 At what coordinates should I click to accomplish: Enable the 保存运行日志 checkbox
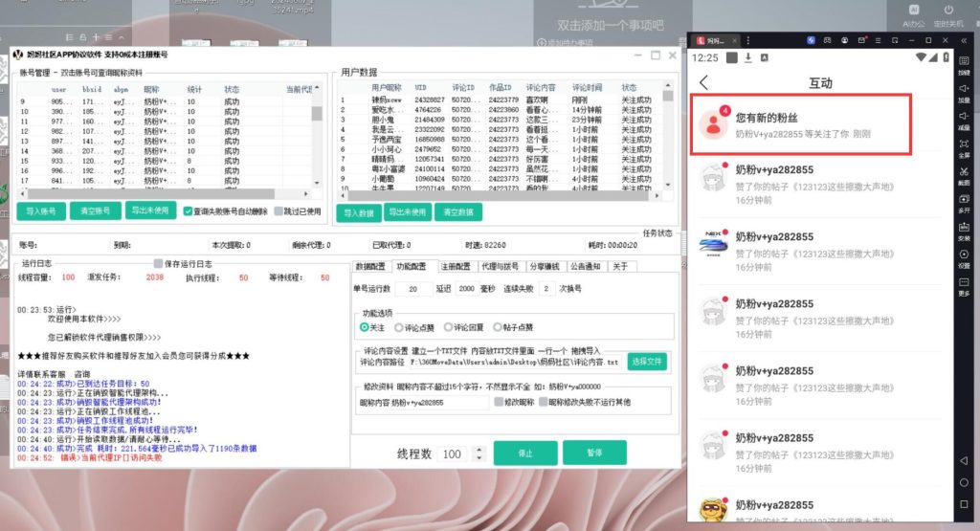(x=159, y=263)
